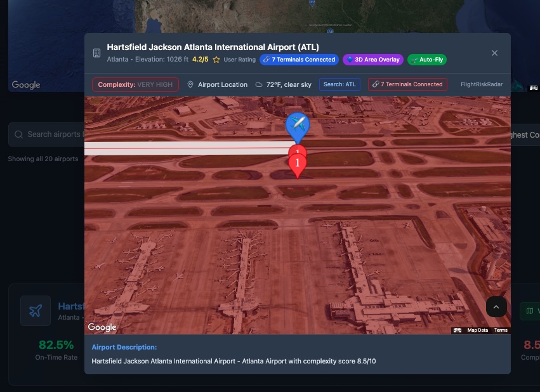Click the Search: ATL button
Screen dimensions: 540x392
pos(339,84)
